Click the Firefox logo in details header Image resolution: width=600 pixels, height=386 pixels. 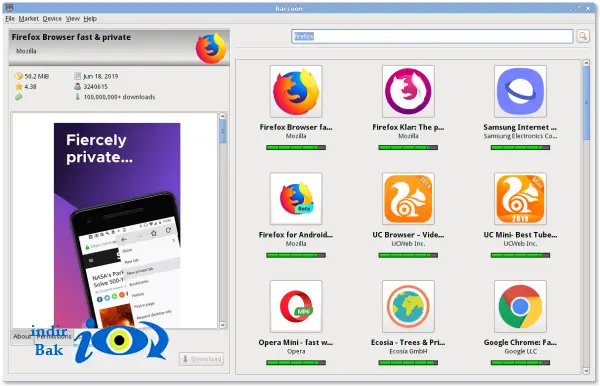point(211,48)
